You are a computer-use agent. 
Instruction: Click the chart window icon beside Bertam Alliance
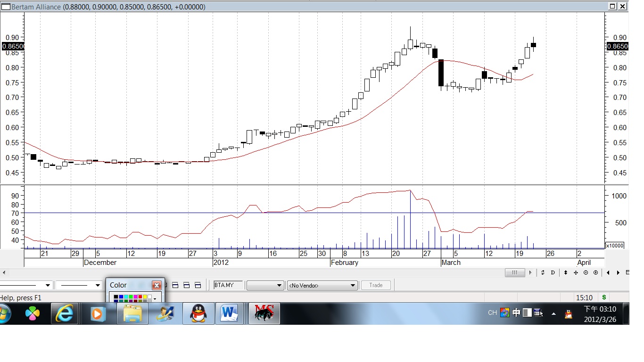tap(5, 7)
